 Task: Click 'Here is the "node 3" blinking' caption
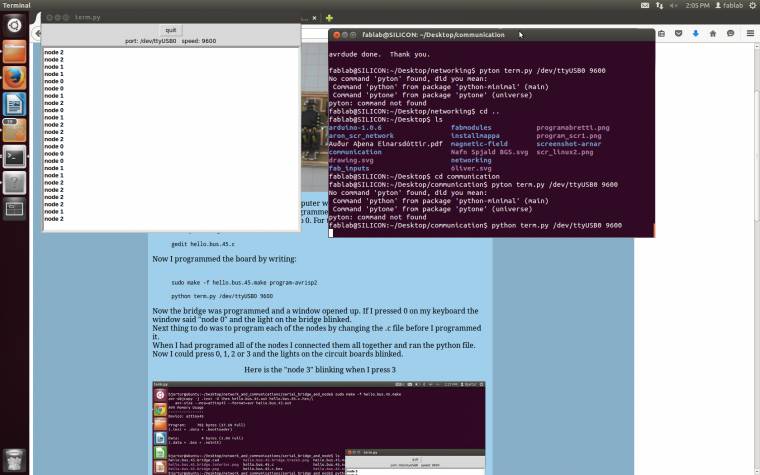coord(320,370)
